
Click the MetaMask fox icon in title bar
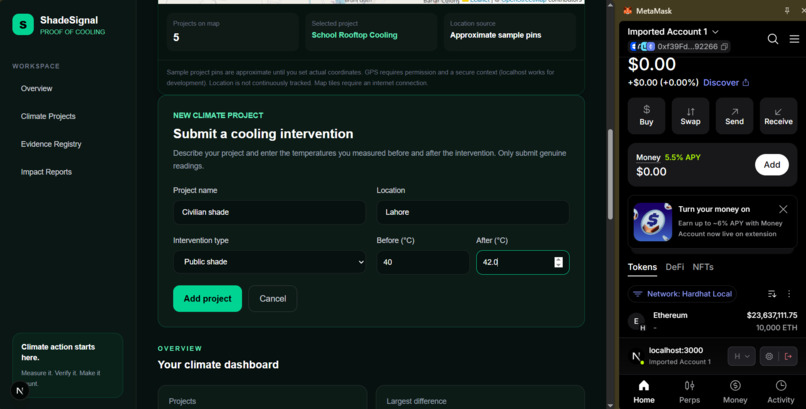627,10
